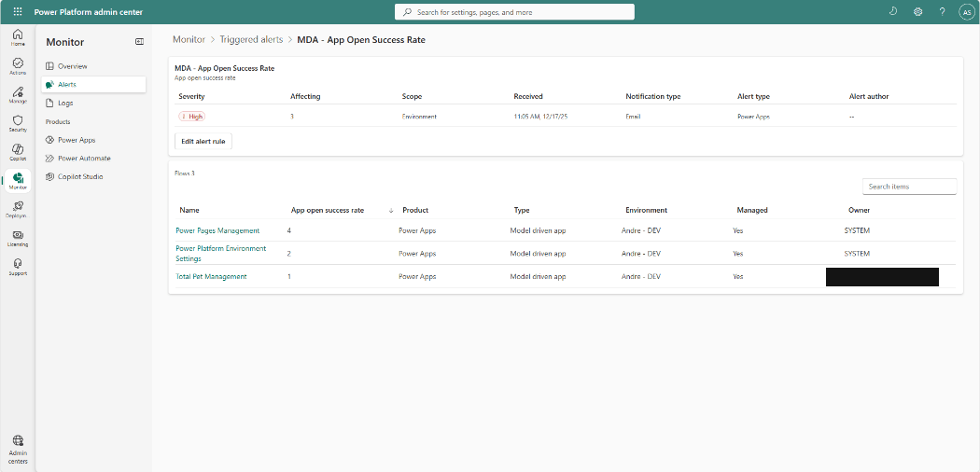The height and width of the screenshot is (472, 980).
Task: Open Power Pages Management app link
Action: [x=217, y=230]
